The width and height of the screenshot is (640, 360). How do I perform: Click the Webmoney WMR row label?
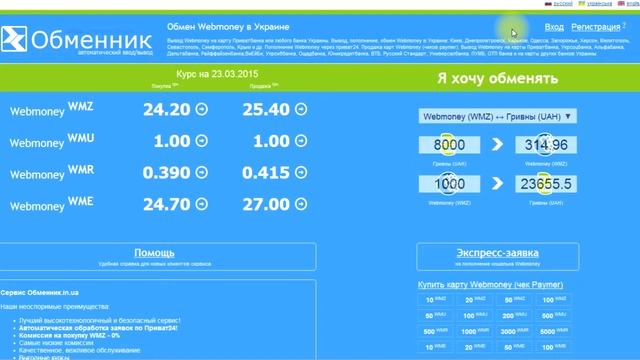tap(51, 173)
